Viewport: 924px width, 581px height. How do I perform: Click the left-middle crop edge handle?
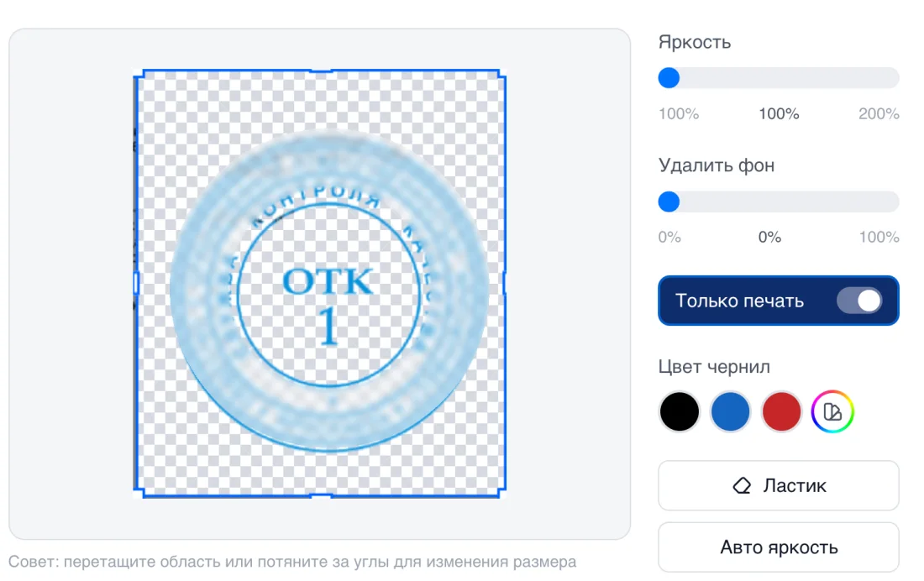[136, 282]
